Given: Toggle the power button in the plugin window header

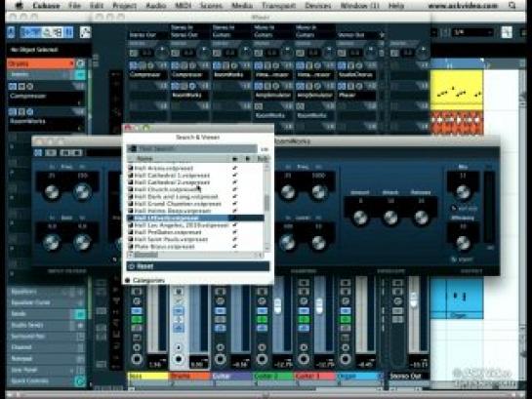Looking at the screenshot, I should (x=38, y=153).
